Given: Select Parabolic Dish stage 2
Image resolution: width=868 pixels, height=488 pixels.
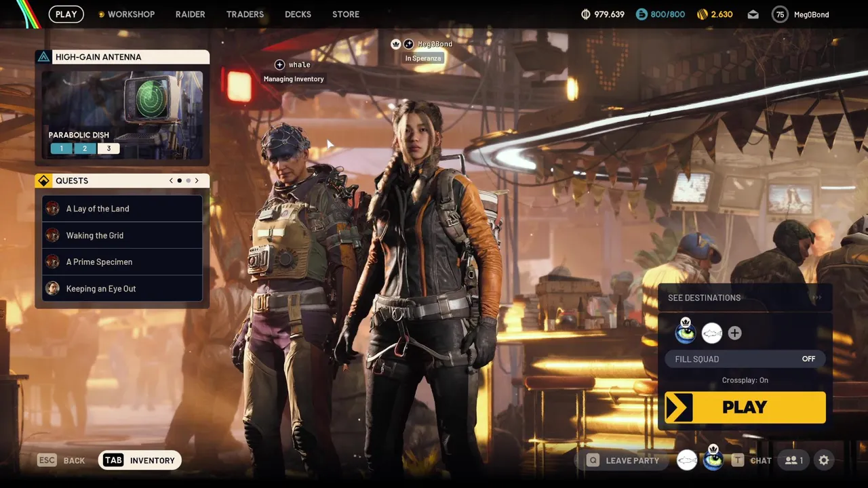Looking at the screenshot, I should 85,148.
